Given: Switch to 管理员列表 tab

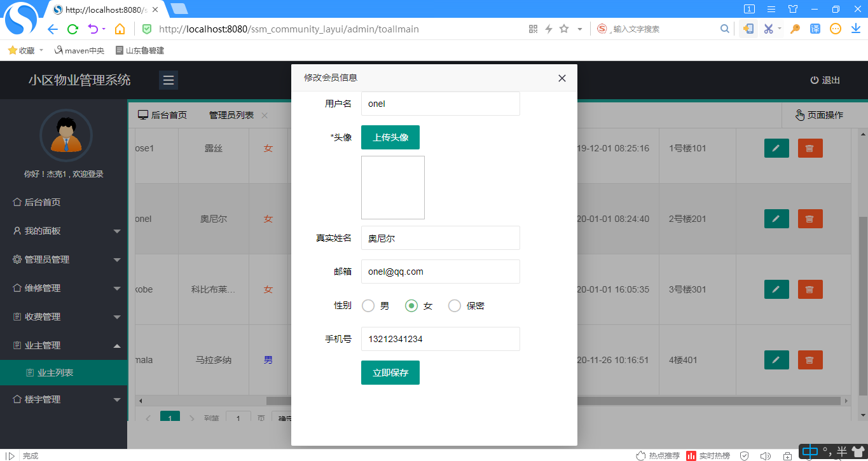Looking at the screenshot, I should [231, 115].
